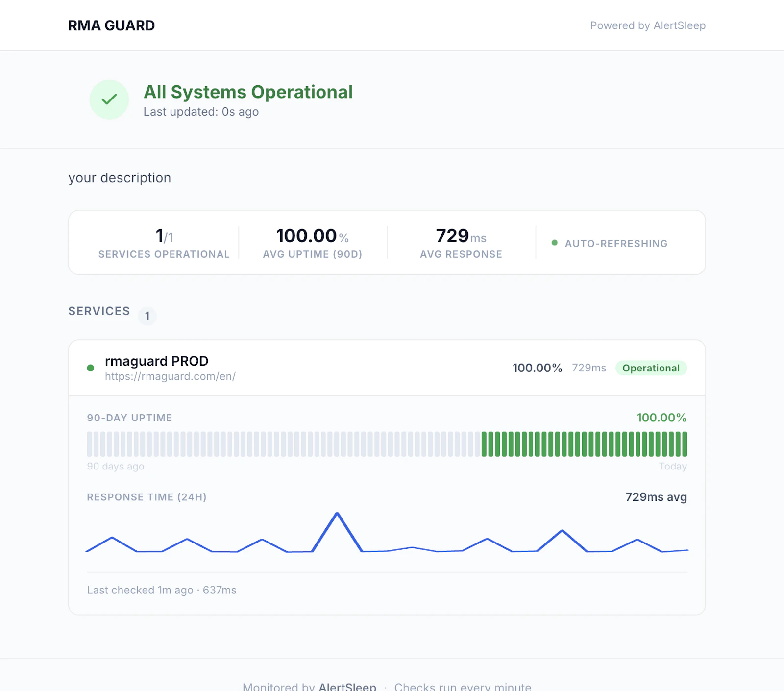Toggle the Operational badge on the service card

point(651,368)
